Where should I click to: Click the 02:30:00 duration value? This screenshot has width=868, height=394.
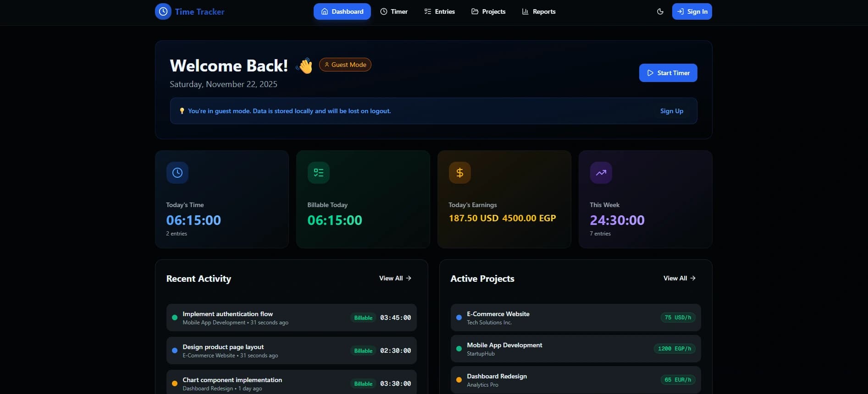coord(395,350)
